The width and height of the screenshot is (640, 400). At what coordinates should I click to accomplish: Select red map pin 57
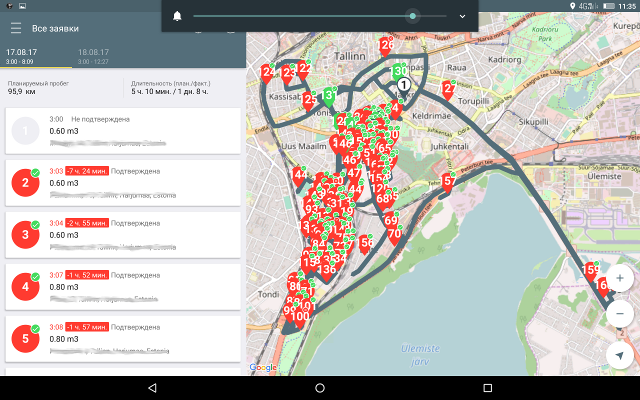click(448, 181)
